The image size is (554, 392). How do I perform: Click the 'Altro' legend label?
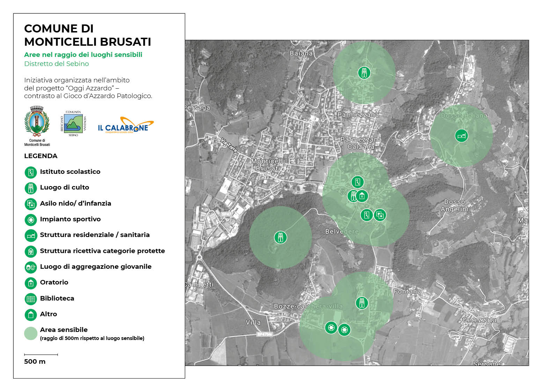click(x=49, y=314)
